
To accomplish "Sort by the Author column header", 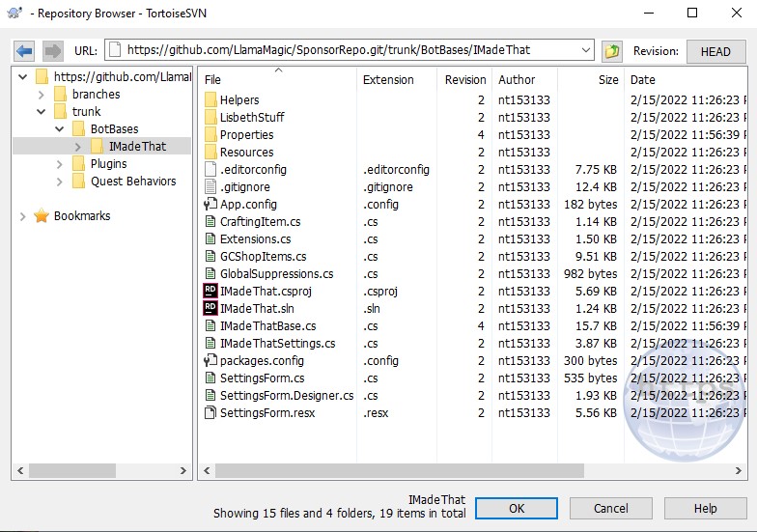I will point(517,80).
